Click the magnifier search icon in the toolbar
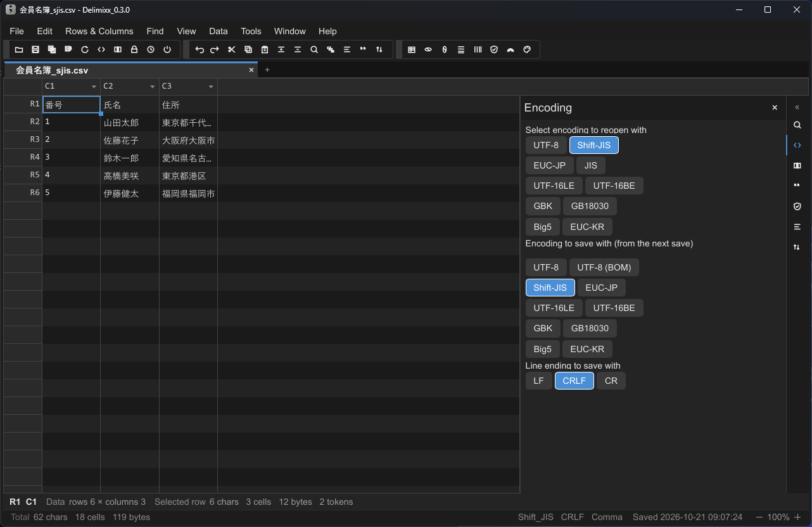 tap(314, 49)
